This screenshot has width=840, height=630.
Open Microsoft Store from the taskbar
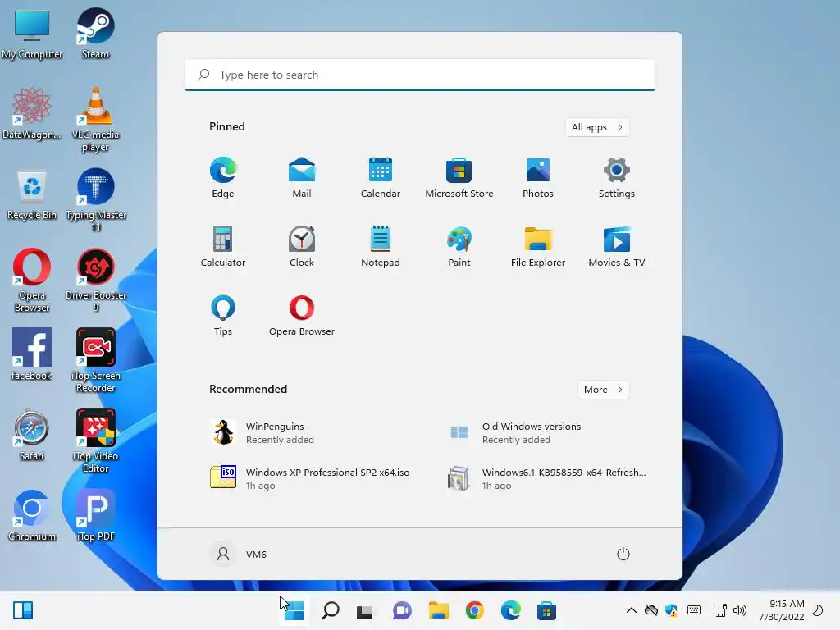pyautogui.click(x=546, y=610)
